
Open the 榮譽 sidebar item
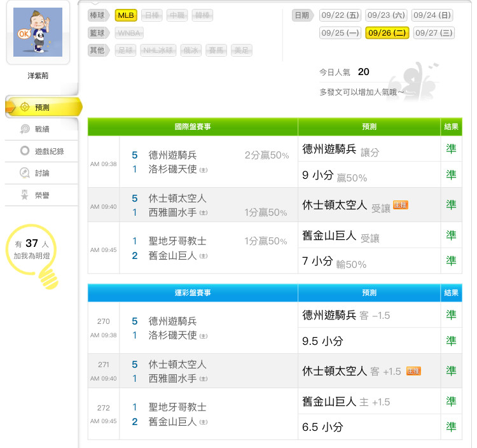(x=42, y=195)
